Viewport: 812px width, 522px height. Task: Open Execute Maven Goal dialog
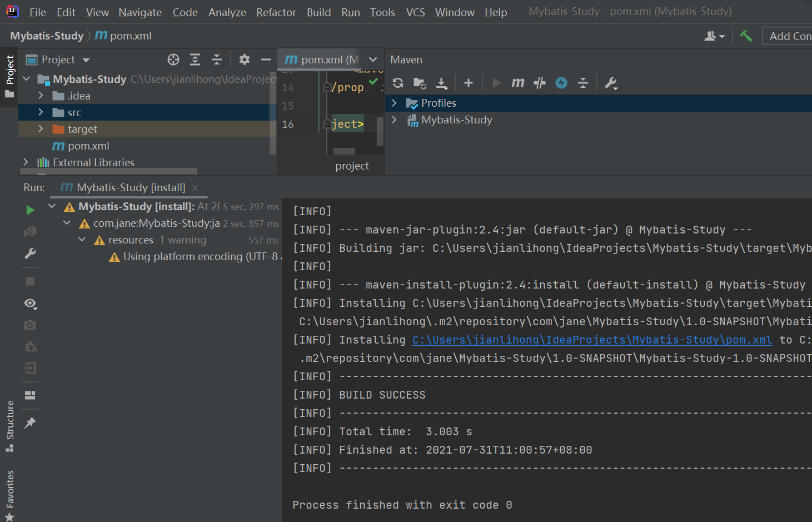point(518,83)
